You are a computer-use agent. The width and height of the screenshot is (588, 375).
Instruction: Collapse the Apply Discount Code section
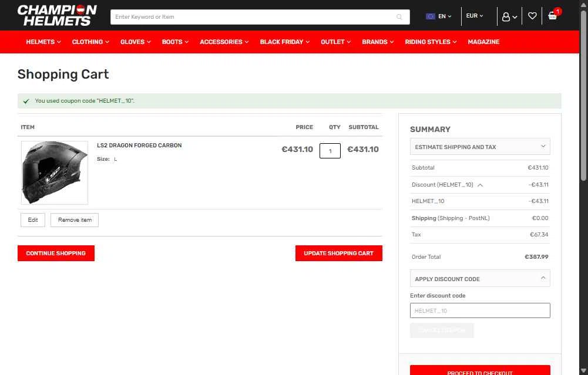click(x=480, y=279)
